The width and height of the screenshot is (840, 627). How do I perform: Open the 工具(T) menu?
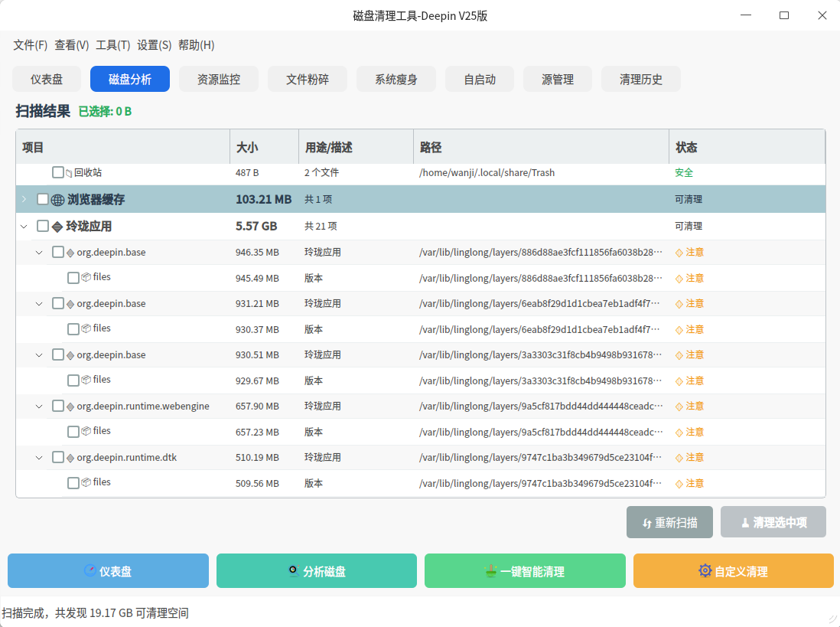point(112,45)
